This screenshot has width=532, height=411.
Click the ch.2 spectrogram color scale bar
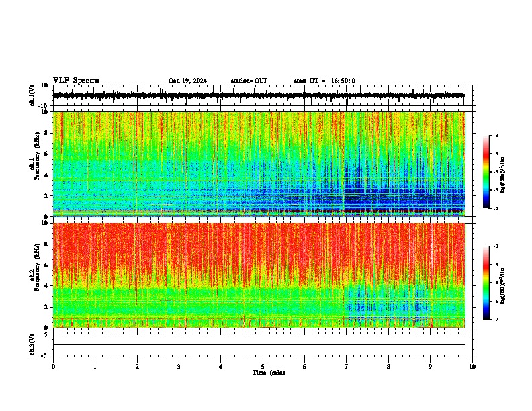[486, 283]
